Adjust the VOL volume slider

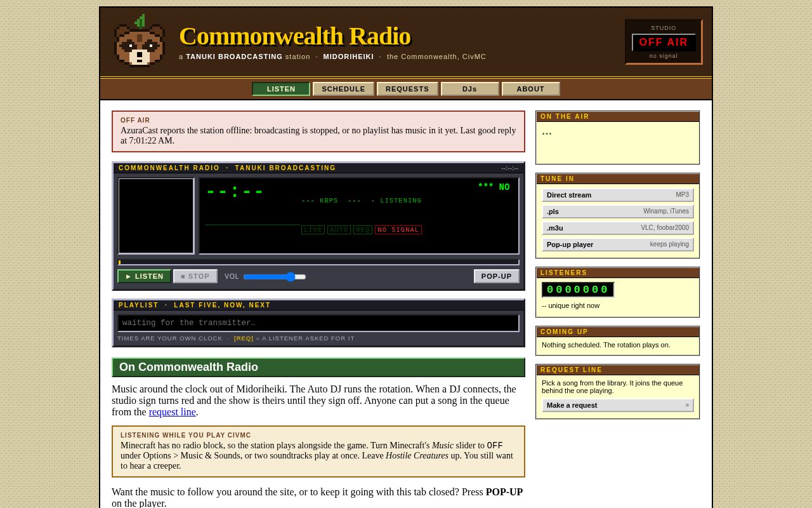(x=275, y=277)
